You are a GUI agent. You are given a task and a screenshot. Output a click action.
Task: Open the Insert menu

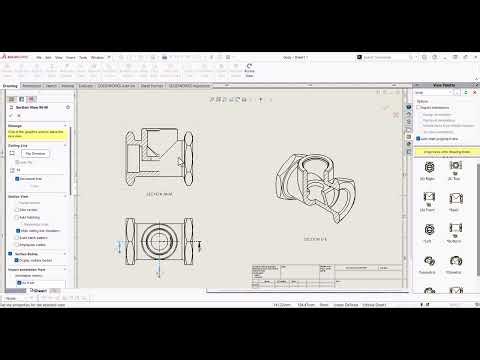click(70, 57)
